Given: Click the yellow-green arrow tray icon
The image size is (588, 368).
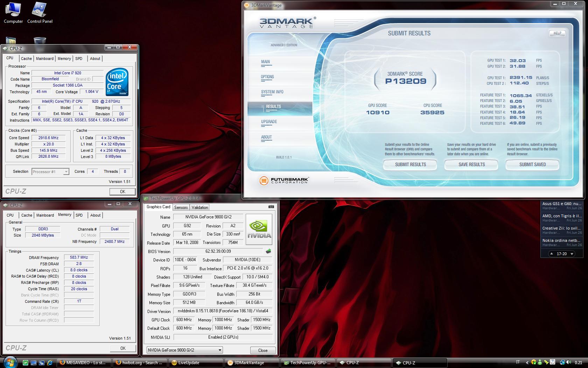Looking at the screenshot, I should coord(546,362).
